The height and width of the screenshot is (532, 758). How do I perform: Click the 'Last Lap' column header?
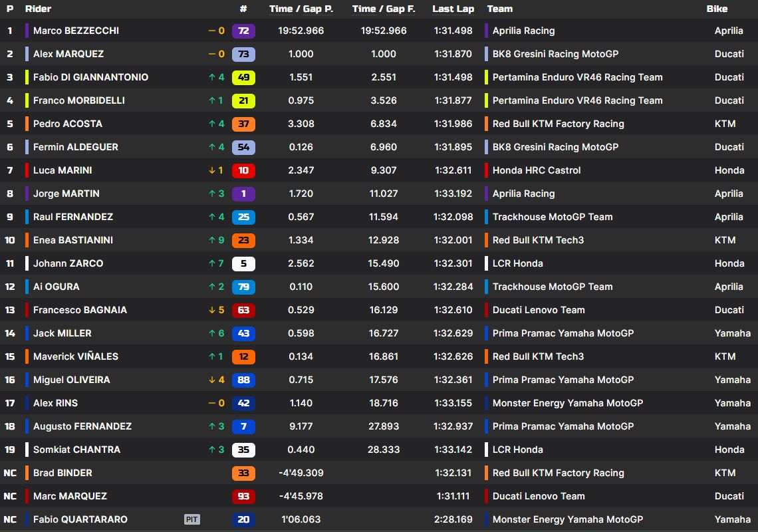pos(453,9)
